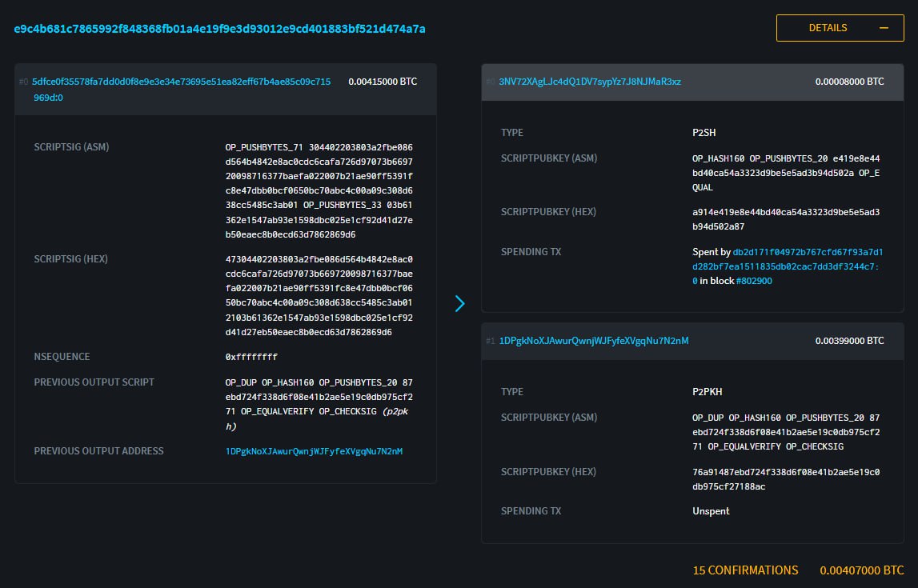Click P2SH output SCRIPTPUBKEY (HEX) value
Image resolution: width=918 pixels, height=588 pixels.
coord(786,219)
